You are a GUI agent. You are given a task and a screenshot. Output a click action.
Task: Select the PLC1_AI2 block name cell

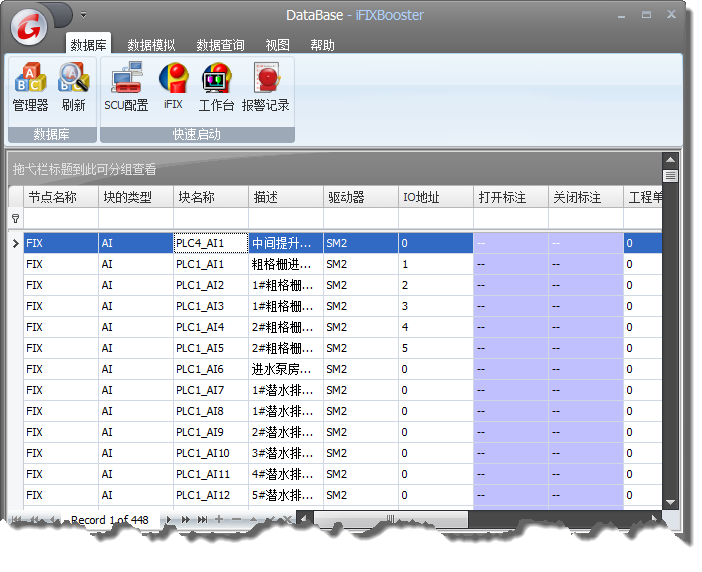click(x=211, y=285)
